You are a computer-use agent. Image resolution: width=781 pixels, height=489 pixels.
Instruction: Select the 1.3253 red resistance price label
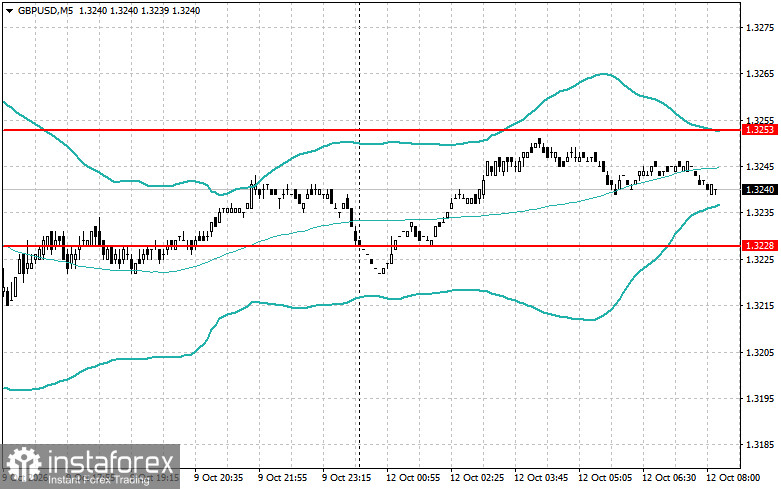click(x=760, y=129)
